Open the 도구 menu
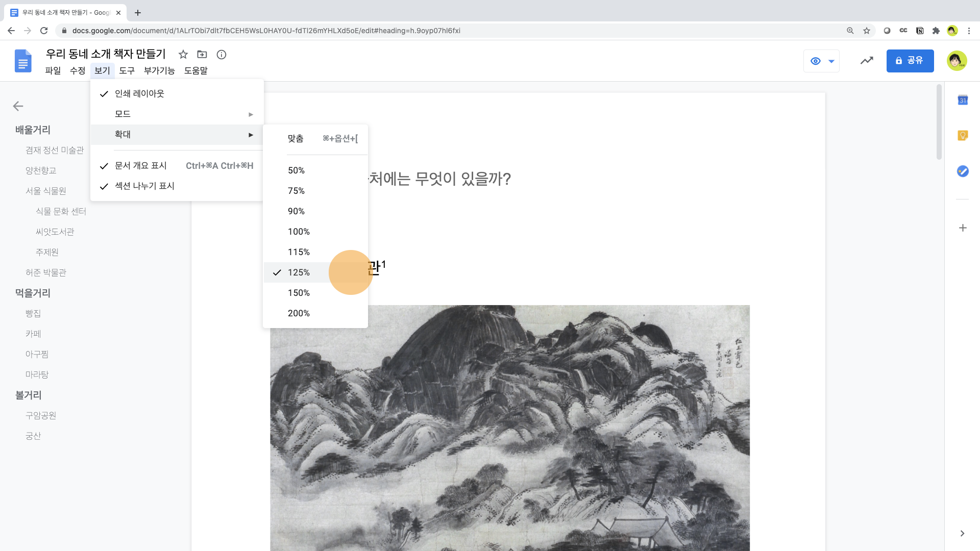The image size is (980, 551). pyautogui.click(x=127, y=71)
